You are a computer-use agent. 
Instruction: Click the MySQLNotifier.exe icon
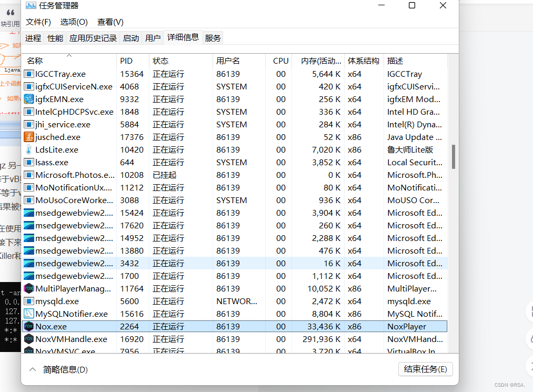coord(29,314)
